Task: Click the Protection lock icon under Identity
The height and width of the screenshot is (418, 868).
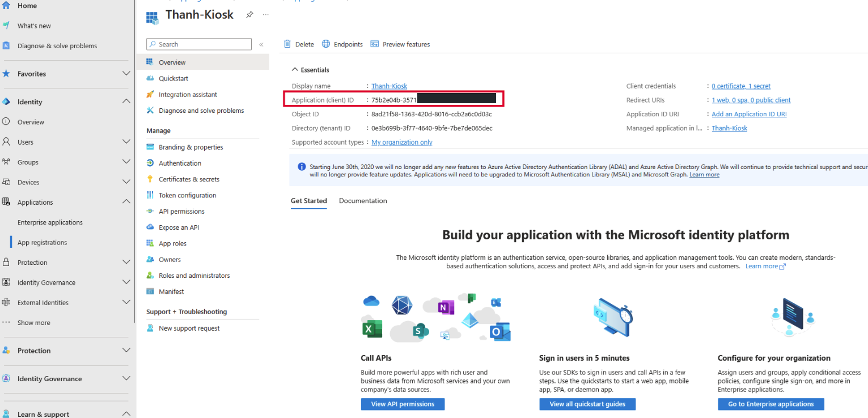Action: pos(6,262)
